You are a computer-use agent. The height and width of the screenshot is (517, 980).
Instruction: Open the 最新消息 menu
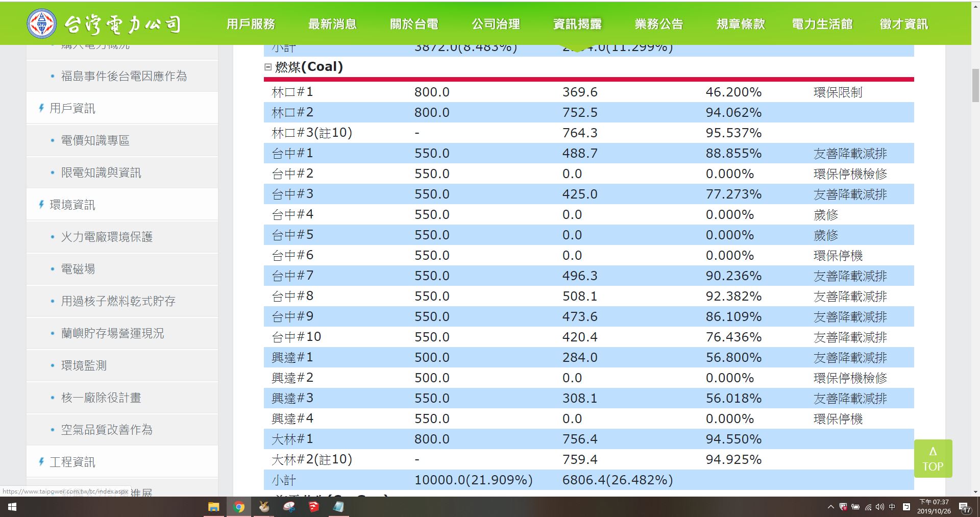click(332, 24)
